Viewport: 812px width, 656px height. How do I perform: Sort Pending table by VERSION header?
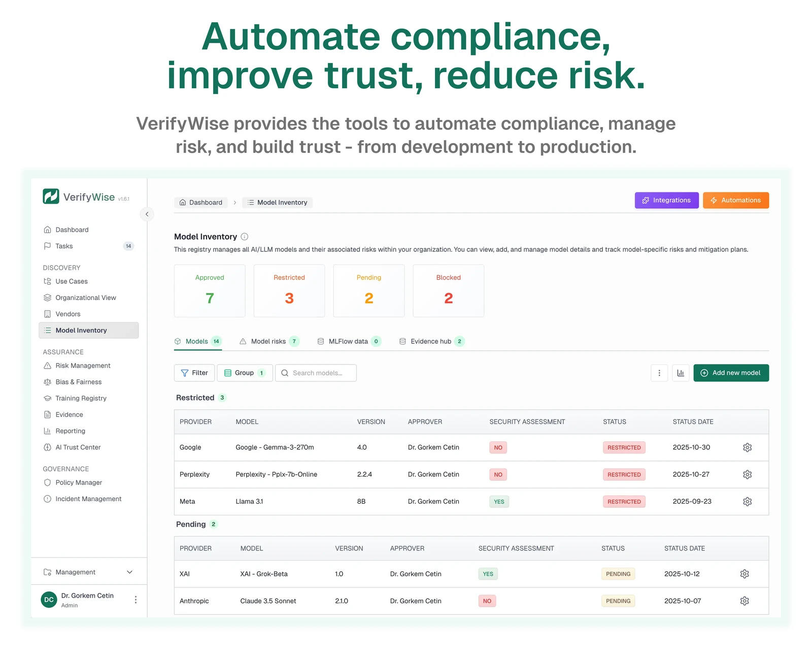[x=349, y=548]
